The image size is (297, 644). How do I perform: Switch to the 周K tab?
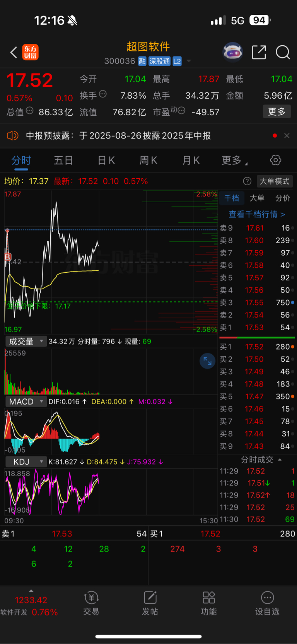[148, 160]
